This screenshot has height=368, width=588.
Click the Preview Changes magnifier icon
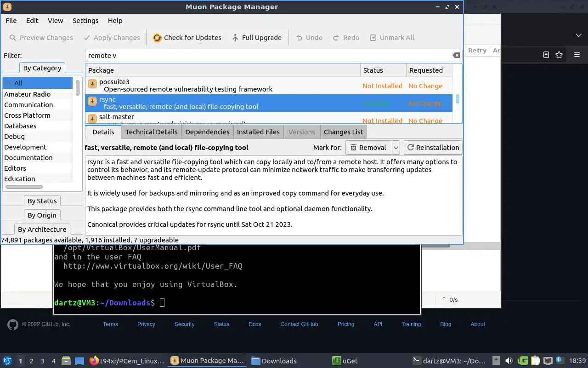click(x=13, y=38)
